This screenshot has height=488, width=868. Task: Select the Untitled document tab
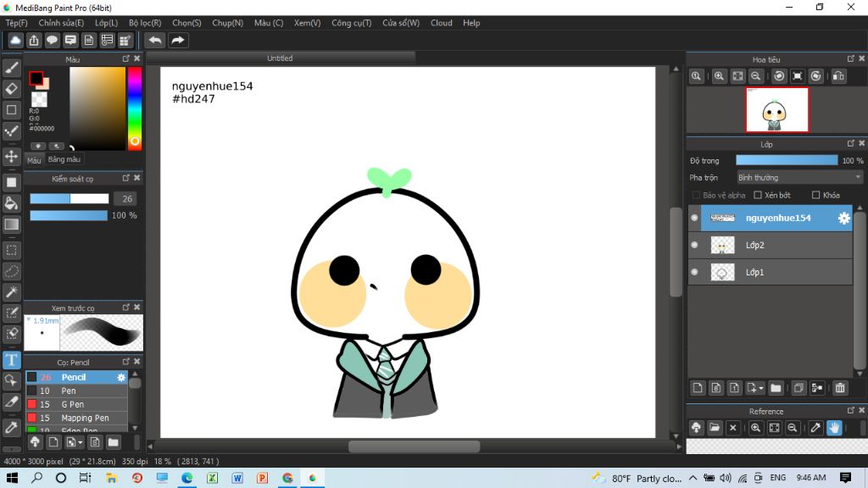[280, 58]
